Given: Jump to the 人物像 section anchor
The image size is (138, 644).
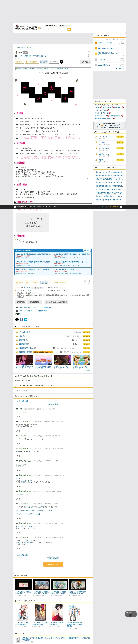Looking at the screenshot, I should tap(19, 69).
